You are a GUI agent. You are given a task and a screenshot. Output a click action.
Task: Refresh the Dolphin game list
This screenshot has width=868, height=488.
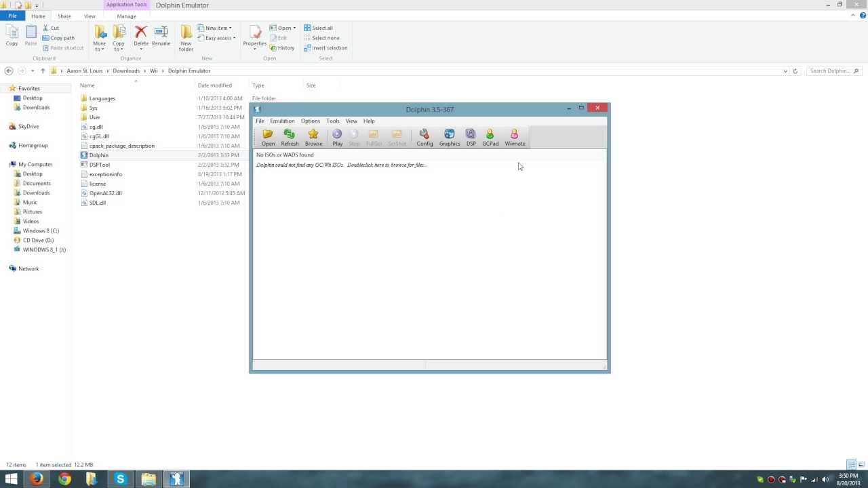290,138
